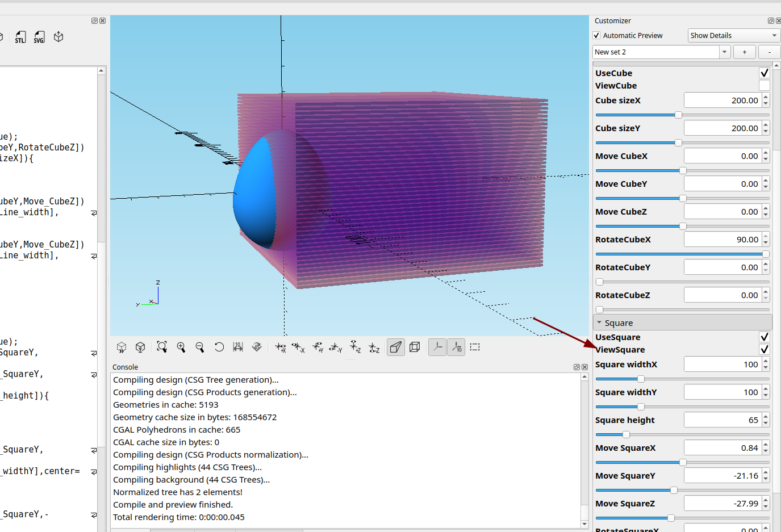Switch to the -X axis view
781x532 pixels.
tap(298, 347)
